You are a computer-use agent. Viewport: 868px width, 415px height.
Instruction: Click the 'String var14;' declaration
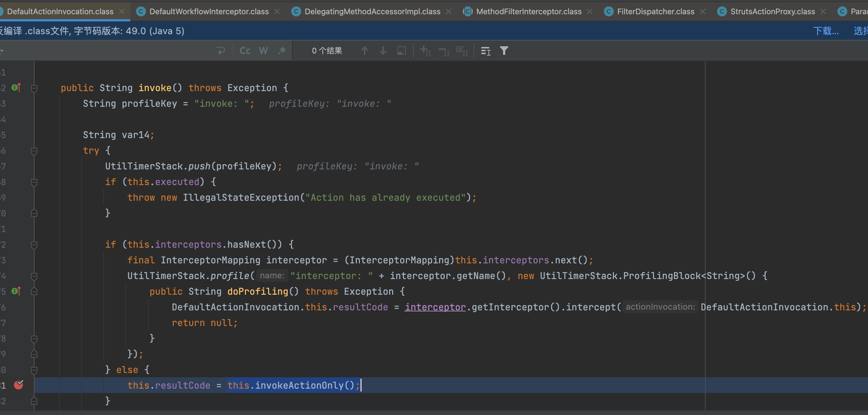(x=119, y=135)
